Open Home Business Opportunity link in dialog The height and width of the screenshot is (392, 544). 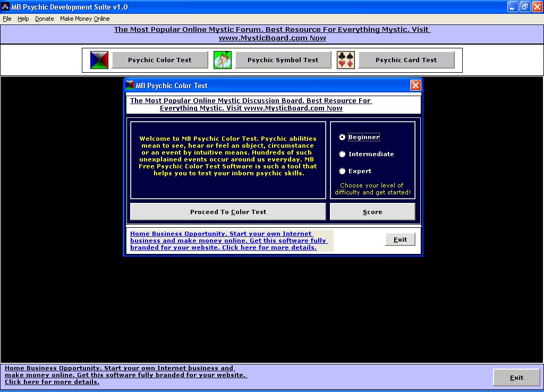point(228,241)
